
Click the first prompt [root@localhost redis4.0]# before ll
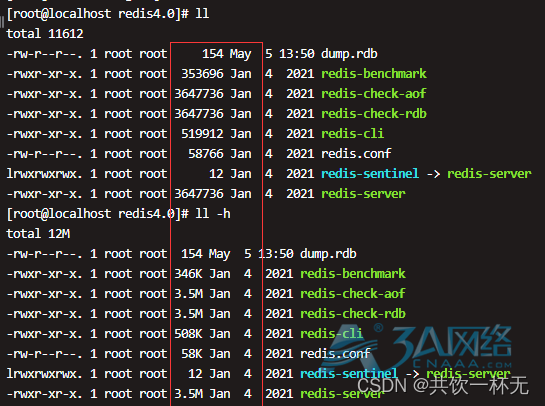pyautogui.click(x=98, y=14)
